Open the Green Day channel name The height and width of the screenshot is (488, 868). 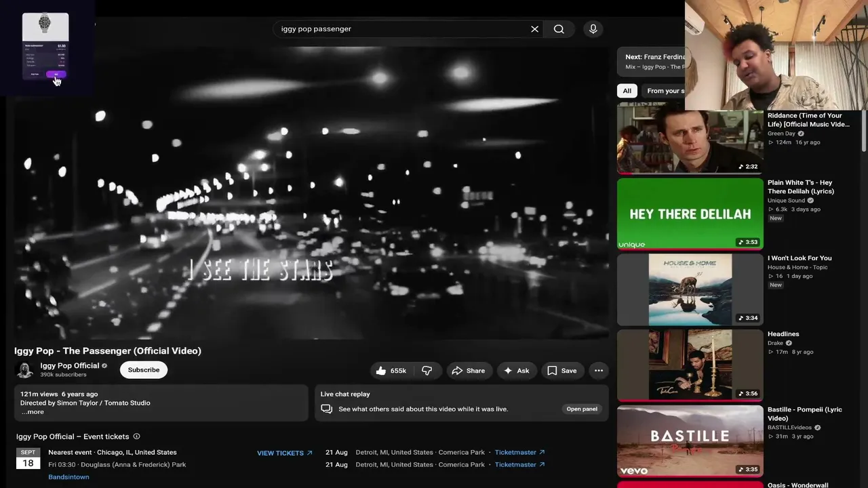point(781,134)
